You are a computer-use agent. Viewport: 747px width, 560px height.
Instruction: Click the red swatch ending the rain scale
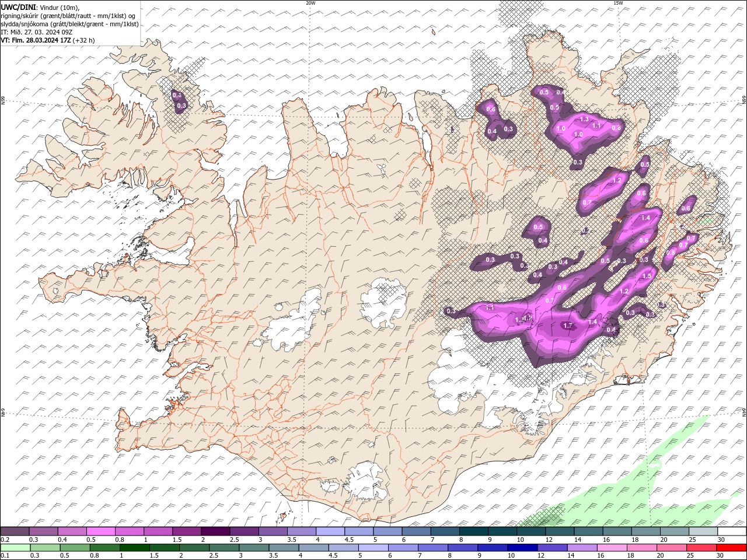pyautogui.click(x=732, y=547)
